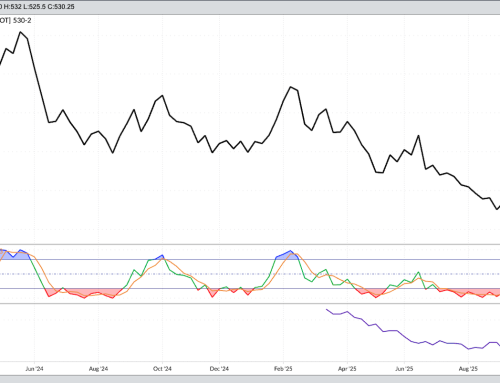Select the Aug '25 date axis label
The width and height of the screenshot is (500, 383).
tap(468, 369)
